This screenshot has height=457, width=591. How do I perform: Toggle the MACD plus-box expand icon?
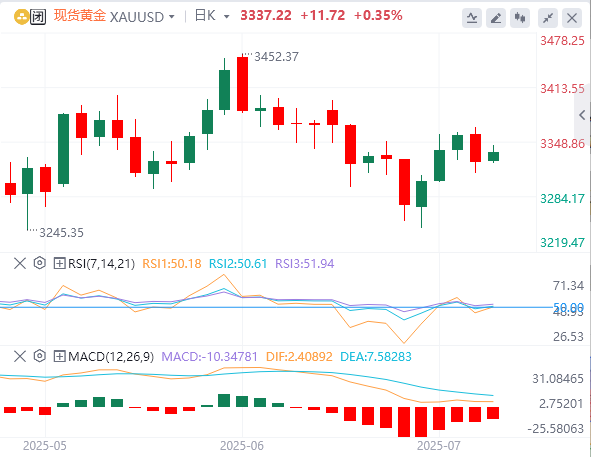60,356
